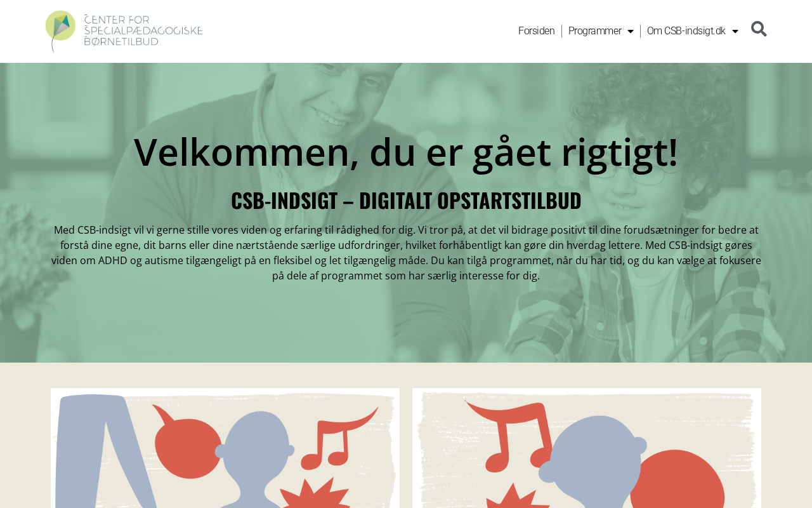Click the CSB-INDSIGT – DIGITALT OPSTARTSTILBUD subheading
The image size is (812, 508).
coord(406,201)
